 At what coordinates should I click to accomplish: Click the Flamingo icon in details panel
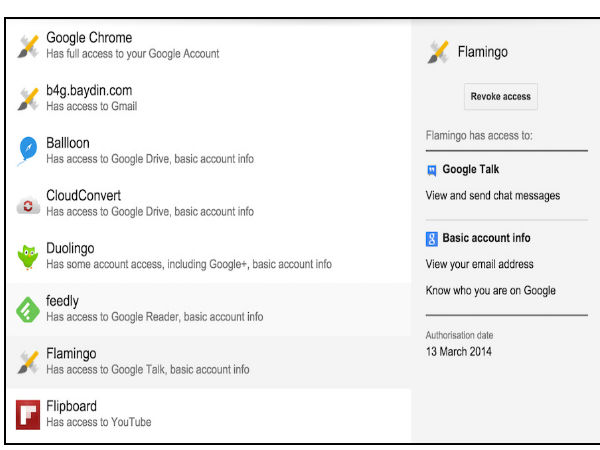[x=436, y=52]
